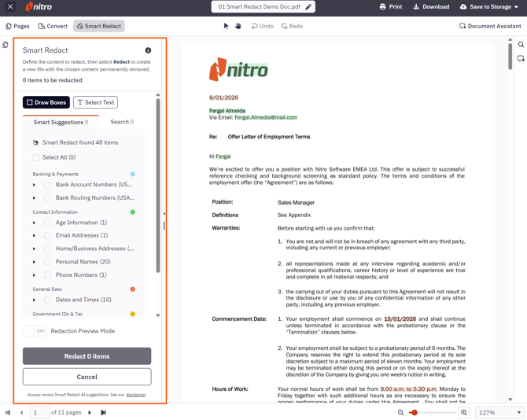Image resolution: width=527 pixels, height=420 pixels.
Task: Click the page number input field
Action: 39,412
